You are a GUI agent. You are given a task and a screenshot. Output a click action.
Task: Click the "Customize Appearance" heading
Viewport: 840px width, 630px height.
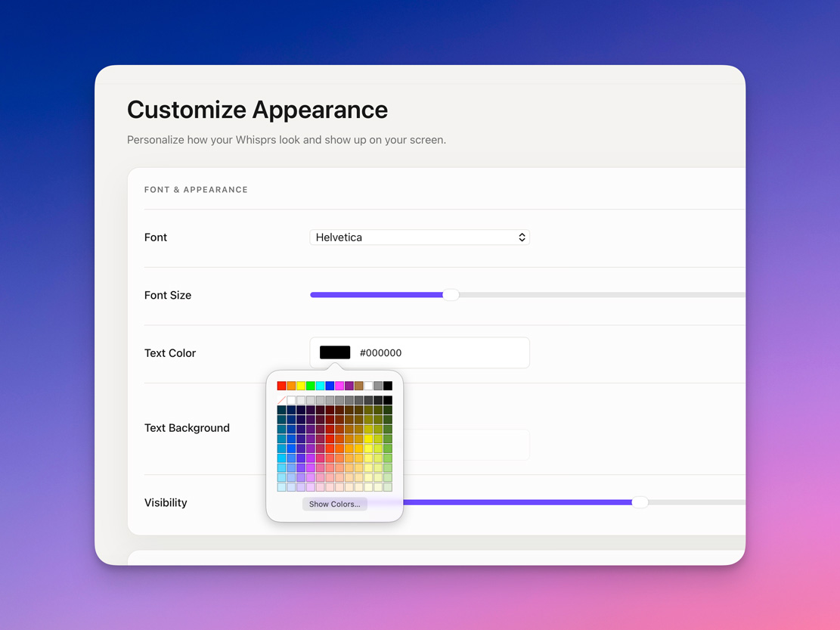[x=257, y=110]
